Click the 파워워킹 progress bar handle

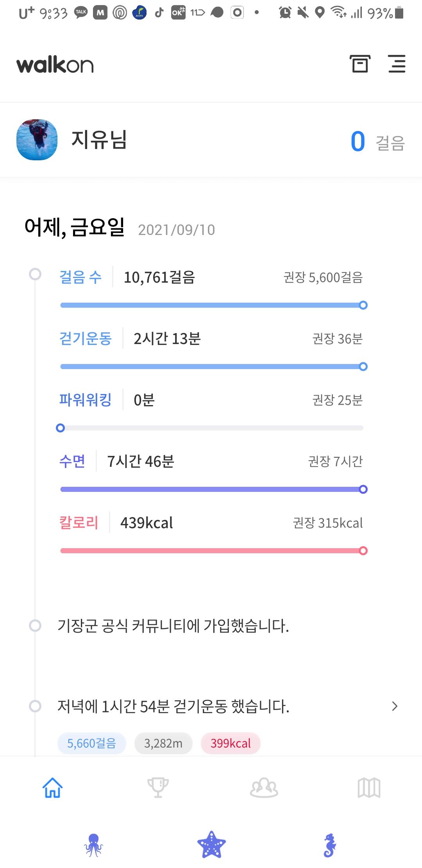click(x=60, y=428)
